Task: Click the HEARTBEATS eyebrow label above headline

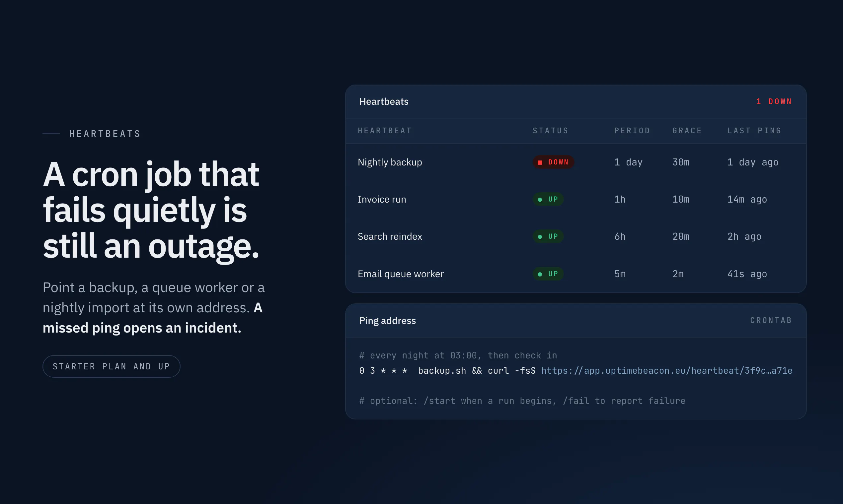Action: [105, 134]
